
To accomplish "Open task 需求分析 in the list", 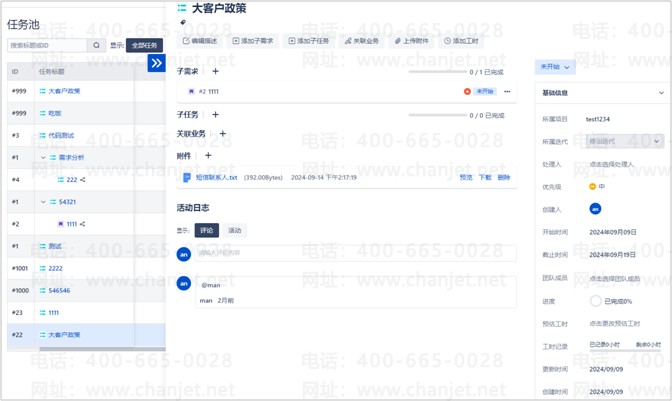I will (71, 158).
